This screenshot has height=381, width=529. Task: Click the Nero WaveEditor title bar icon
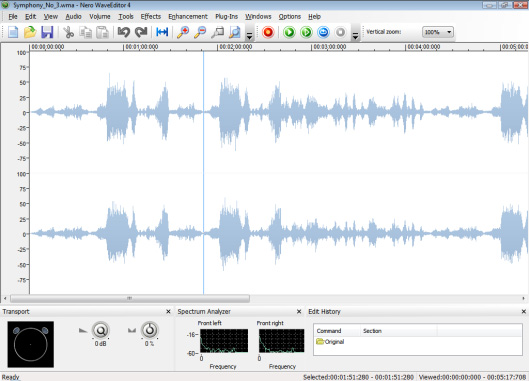(x=5, y=5)
